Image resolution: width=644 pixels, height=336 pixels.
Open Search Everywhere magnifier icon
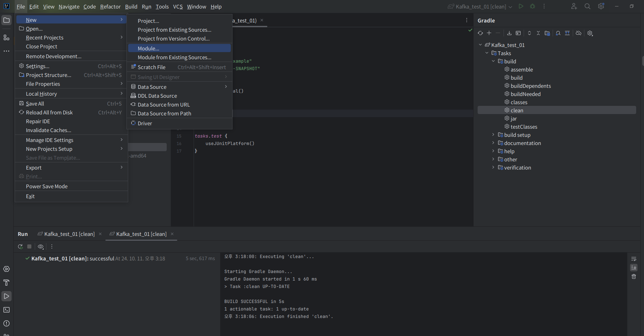tap(587, 6)
